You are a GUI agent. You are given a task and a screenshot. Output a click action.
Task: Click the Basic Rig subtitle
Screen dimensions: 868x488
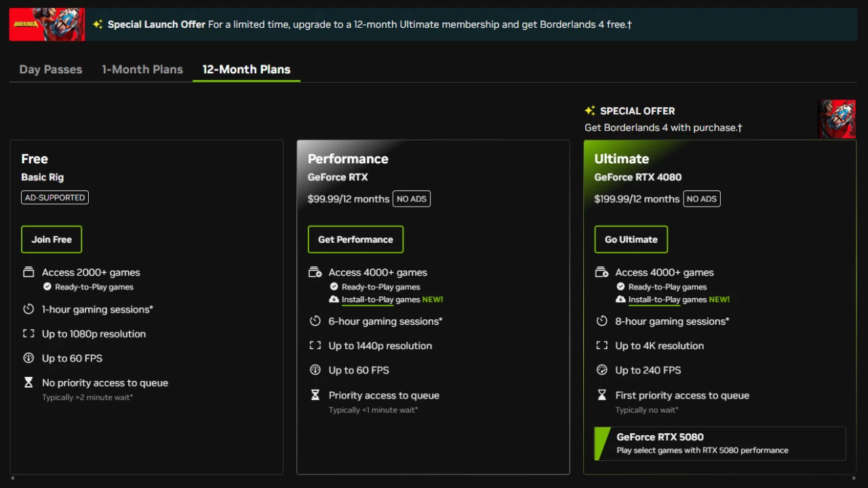pyautogui.click(x=42, y=178)
